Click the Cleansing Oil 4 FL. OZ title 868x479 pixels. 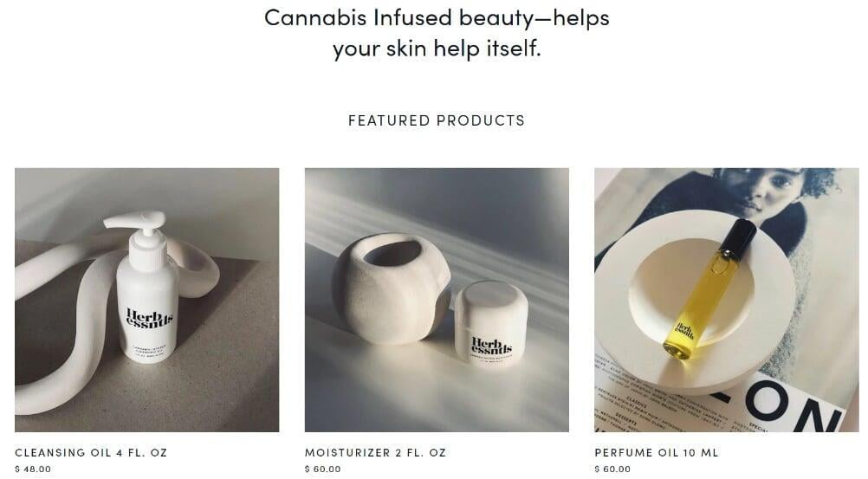91,452
